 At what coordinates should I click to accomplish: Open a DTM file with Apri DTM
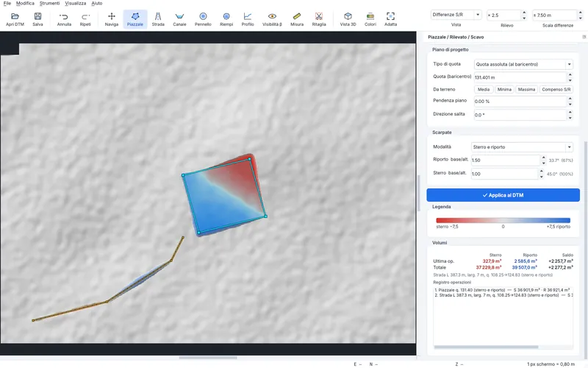15,19
